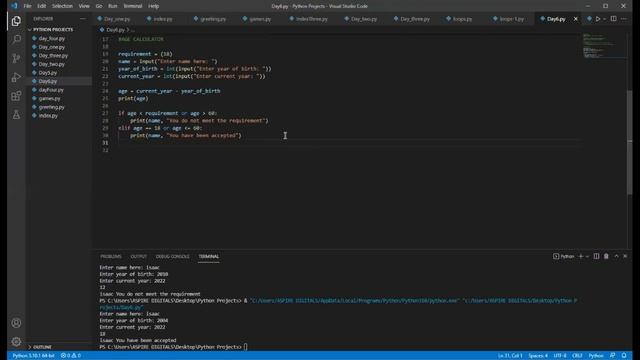Change indentation via Spaces: 4
This screenshot has width=640, height=360.
(x=538, y=356)
